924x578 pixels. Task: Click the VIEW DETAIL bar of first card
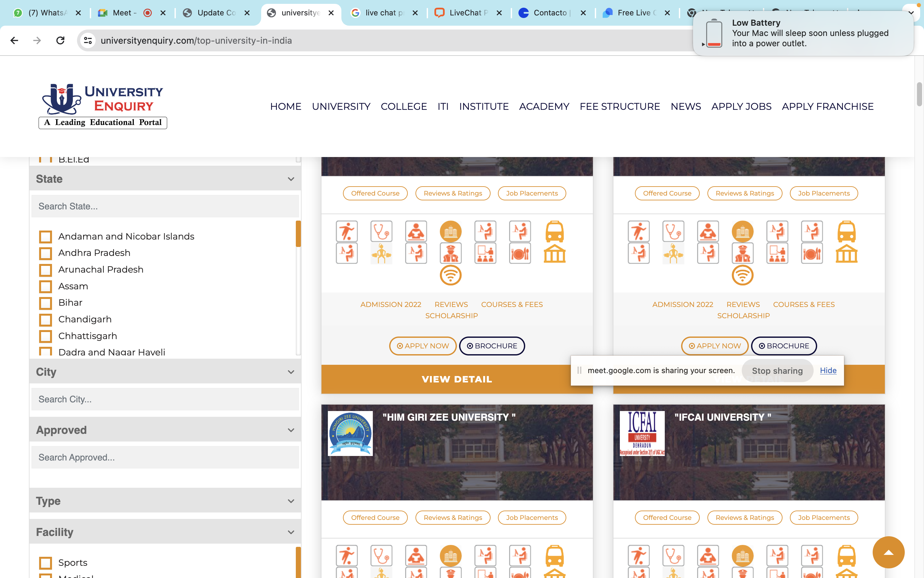(x=457, y=379)
